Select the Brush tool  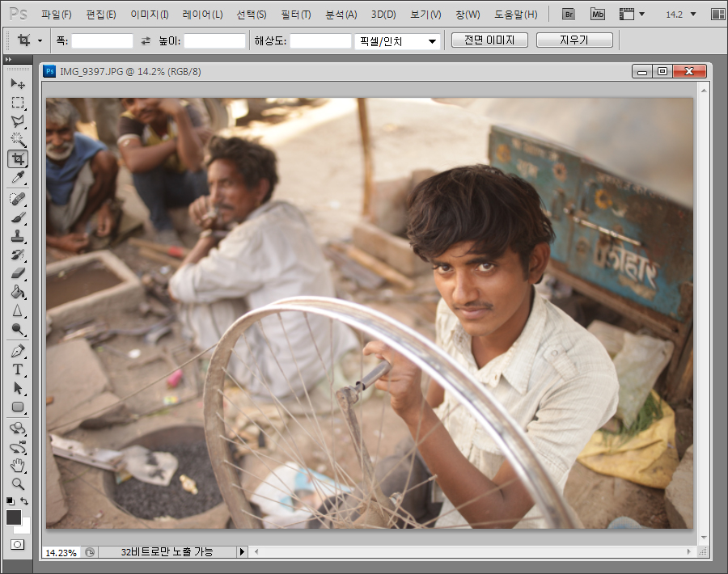[18, 217]
